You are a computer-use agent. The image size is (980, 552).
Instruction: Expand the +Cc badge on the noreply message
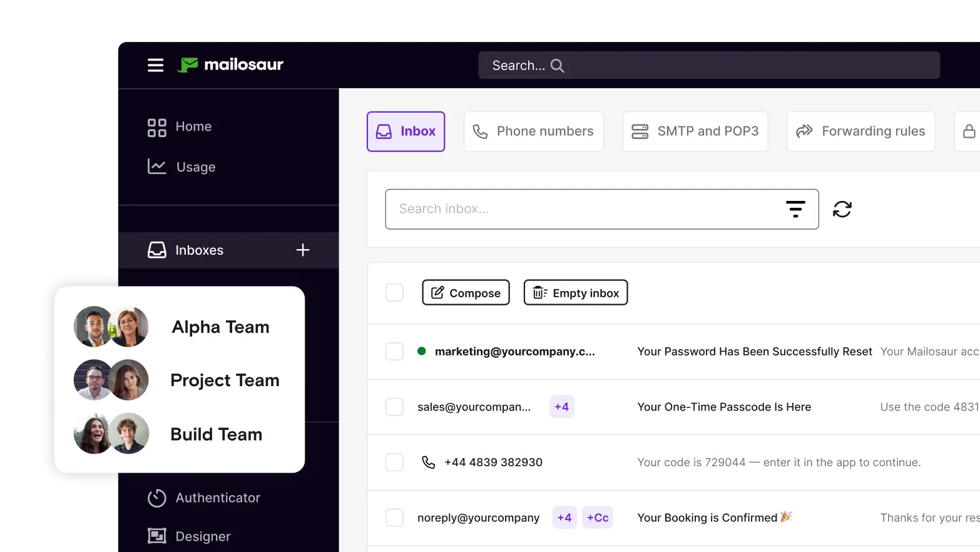point(597,517)
